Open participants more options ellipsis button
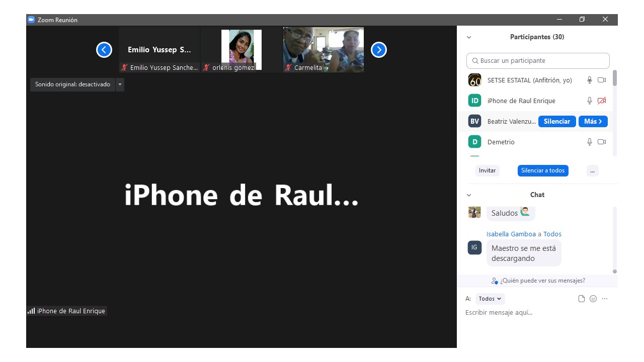Viewport: 644px width, 362px height. [x=592, y=170]
